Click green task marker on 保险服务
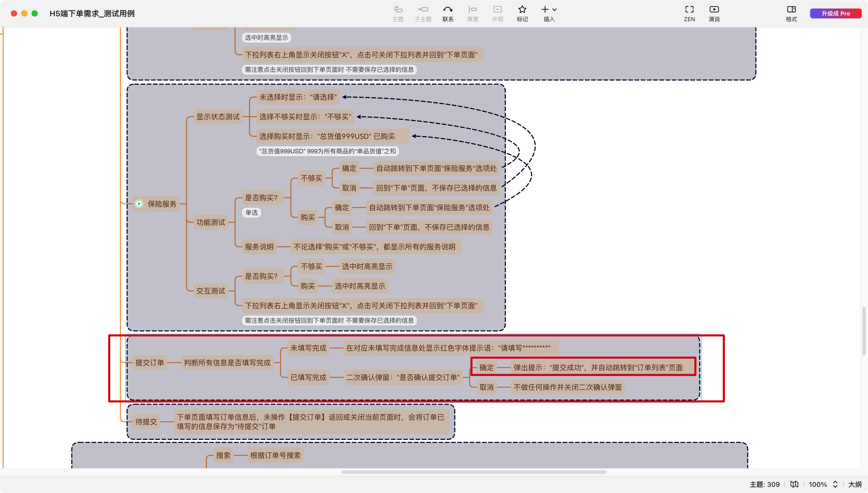The image size is (868, 493). (139, 204)
